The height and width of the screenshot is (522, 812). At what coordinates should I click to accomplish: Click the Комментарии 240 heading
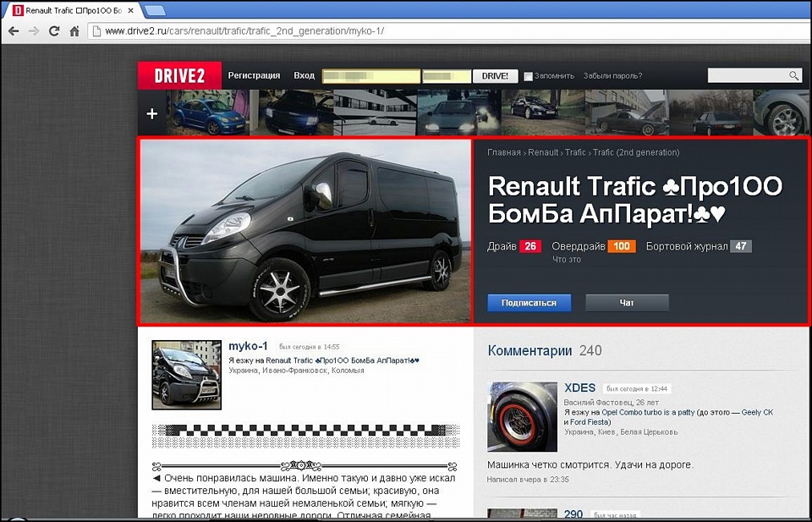[545, 350]
